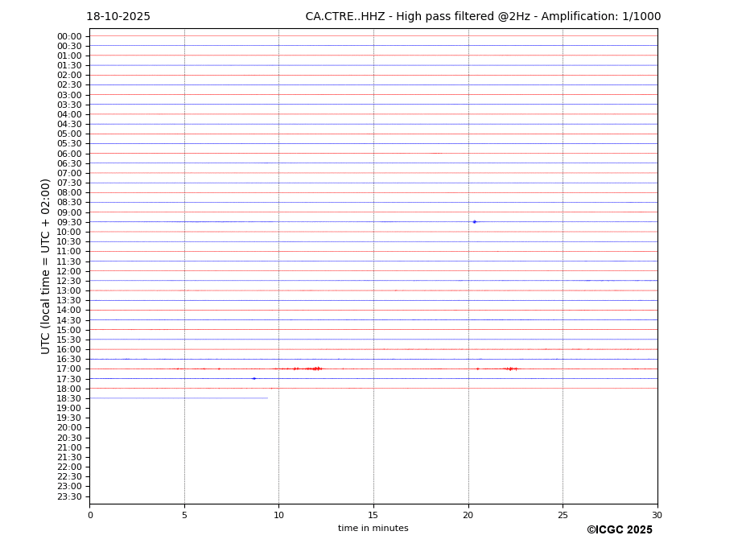Click the 15 tick on the x-axis
The height and width of the screenshot is (560, 746).
pyautogui.click(x=373, y=515)
